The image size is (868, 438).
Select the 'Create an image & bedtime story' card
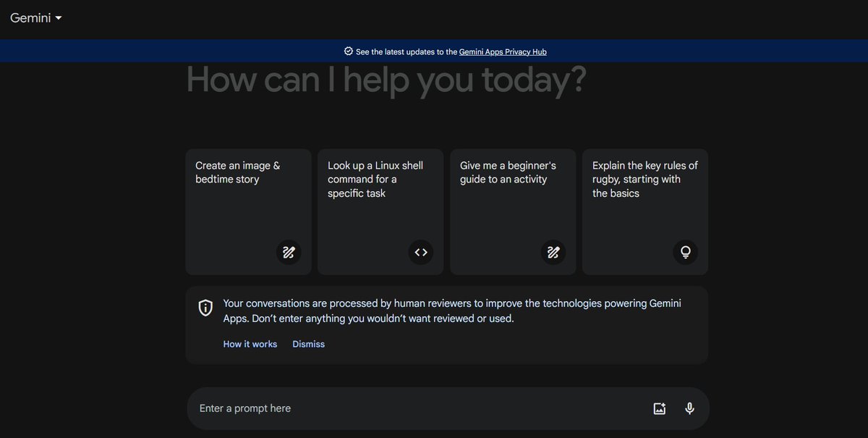click(x=248, y=212)
